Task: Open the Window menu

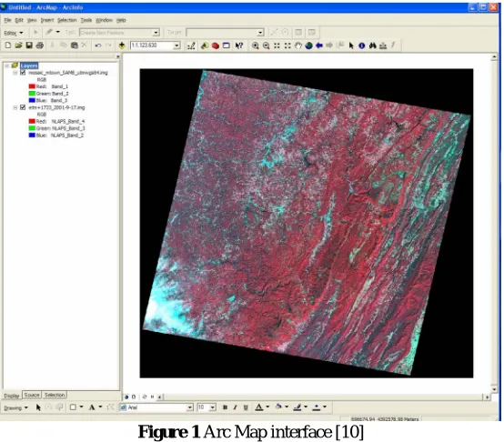Action: click(x=104, y=20)
